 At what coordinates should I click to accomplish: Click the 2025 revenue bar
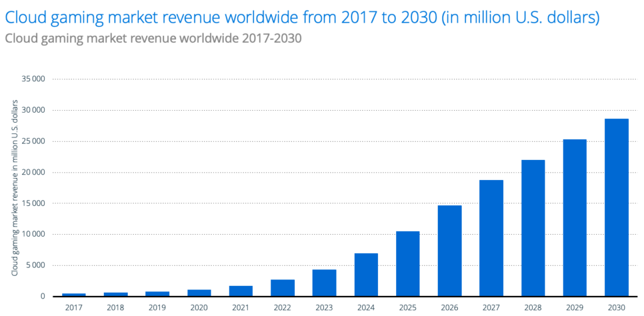(408, 263)
